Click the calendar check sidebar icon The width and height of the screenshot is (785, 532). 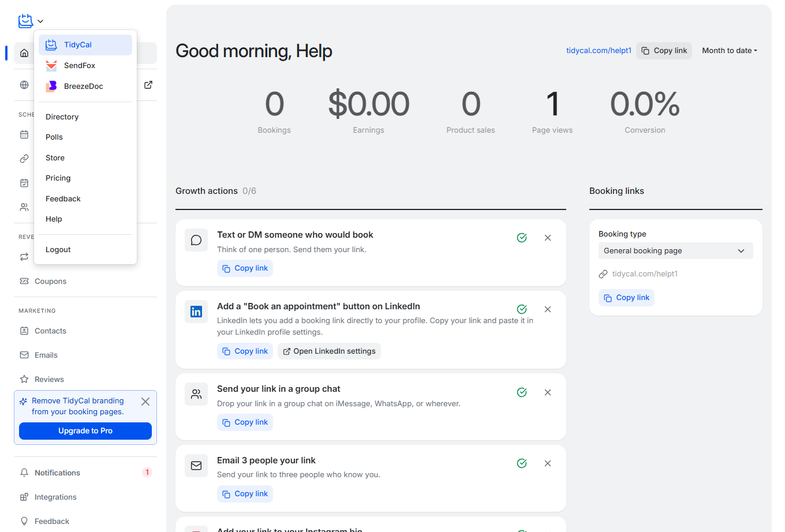click(24, 183)
